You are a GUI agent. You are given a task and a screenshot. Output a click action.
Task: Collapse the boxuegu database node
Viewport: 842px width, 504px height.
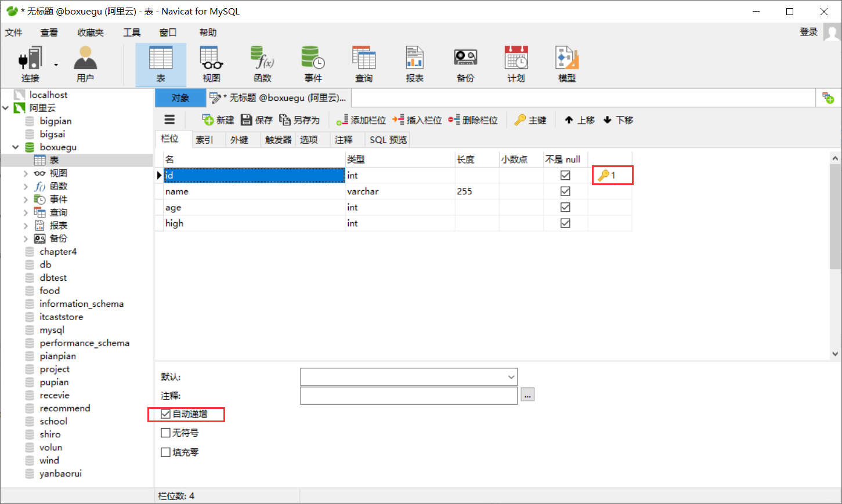click(x=16, y=147)
